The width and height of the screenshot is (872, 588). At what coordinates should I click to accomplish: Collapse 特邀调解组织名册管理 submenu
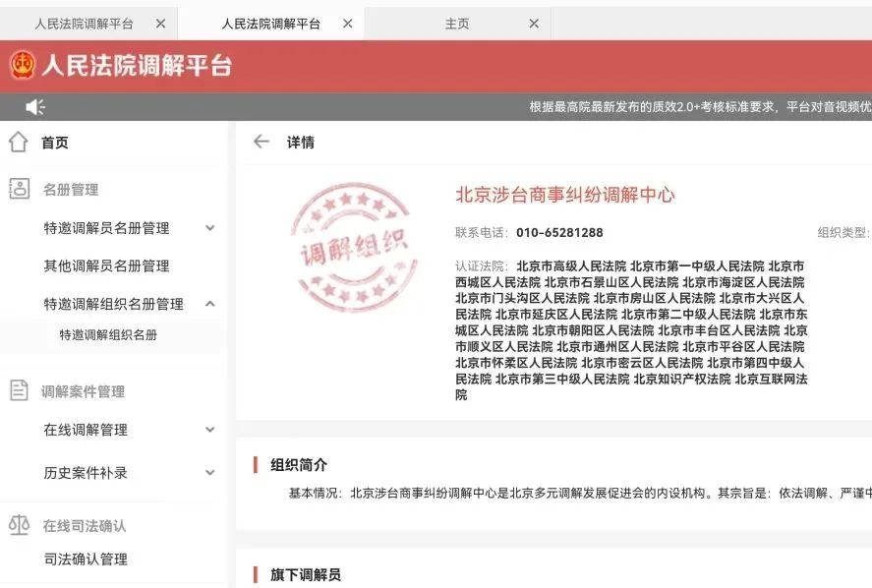pyautogui.click(x=209, y=304)
